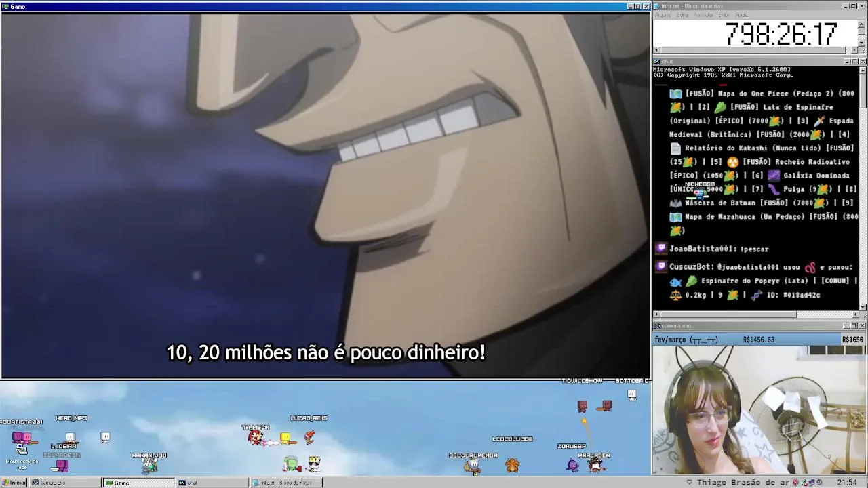Click the Notepad vertical scroll up arrow
Screen dimensions: 868x488
862,24
